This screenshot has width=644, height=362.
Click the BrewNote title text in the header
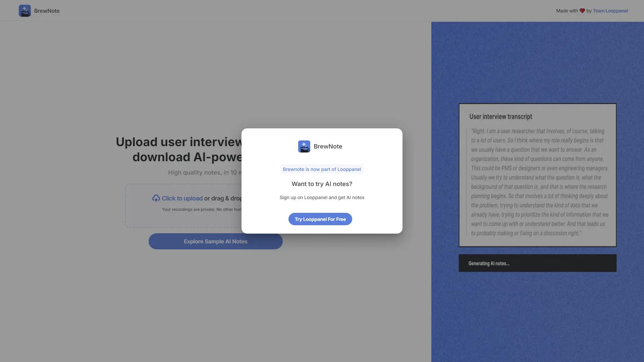tap(47, 10)
